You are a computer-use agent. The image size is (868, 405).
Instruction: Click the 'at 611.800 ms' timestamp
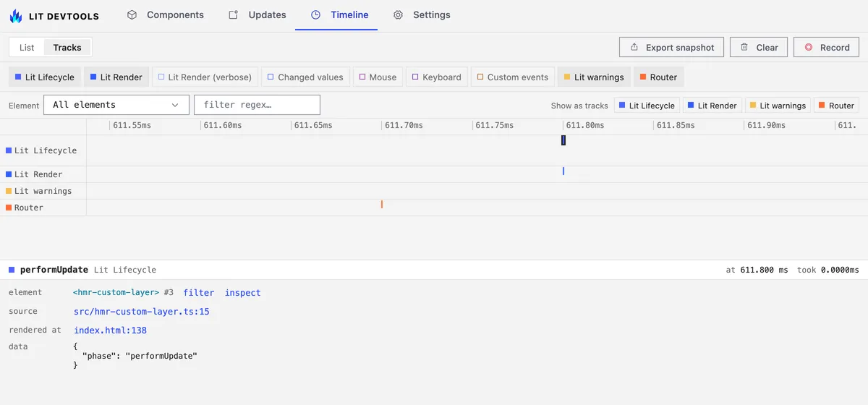[x=757, y=270]
